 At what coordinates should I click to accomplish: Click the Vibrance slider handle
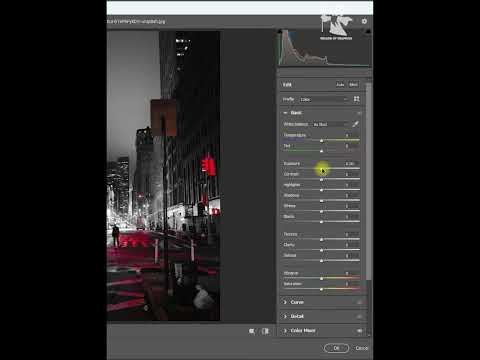click(x=322, y=279)
